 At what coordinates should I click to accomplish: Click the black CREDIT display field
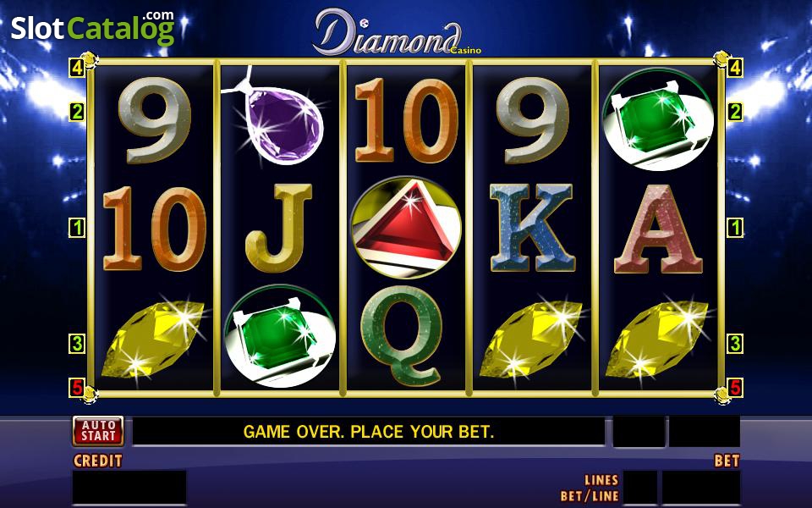pyautogui.click(x=129, y=487)
